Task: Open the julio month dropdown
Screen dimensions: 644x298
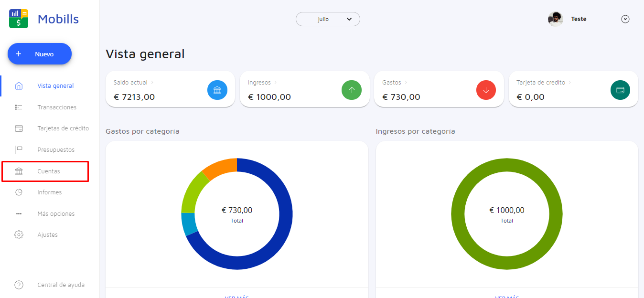Action: (x=328, y=19)
